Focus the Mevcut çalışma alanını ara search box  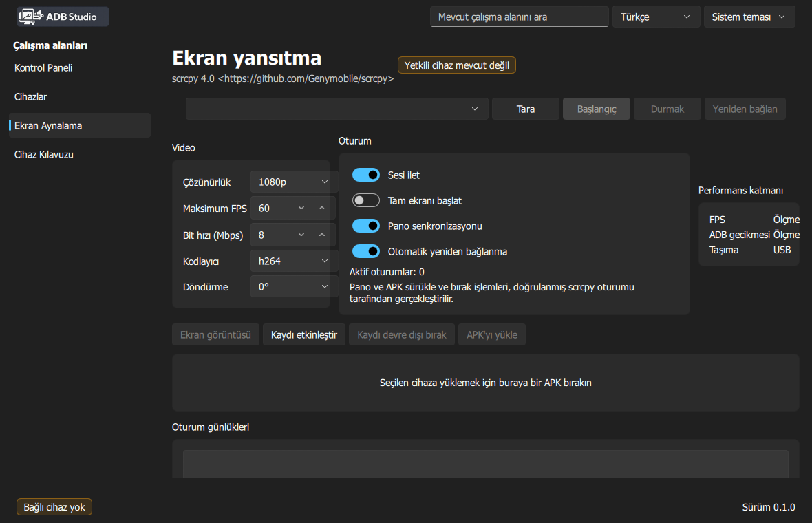click(x=519, y=17)
